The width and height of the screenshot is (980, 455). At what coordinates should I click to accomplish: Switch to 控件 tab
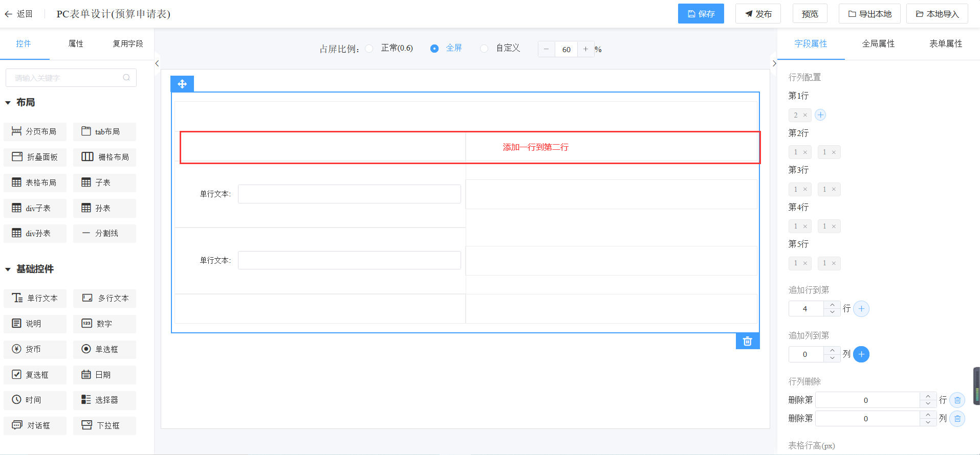(x=24, y=44)
